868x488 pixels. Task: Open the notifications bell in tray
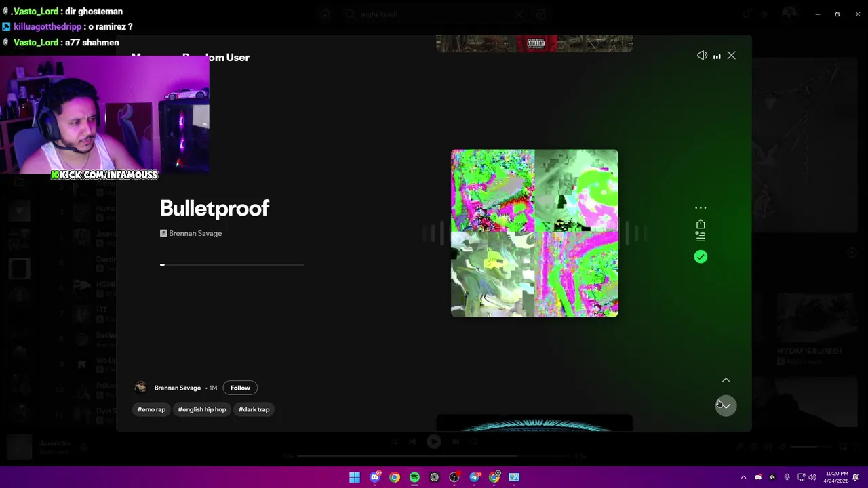pos(856,477)
